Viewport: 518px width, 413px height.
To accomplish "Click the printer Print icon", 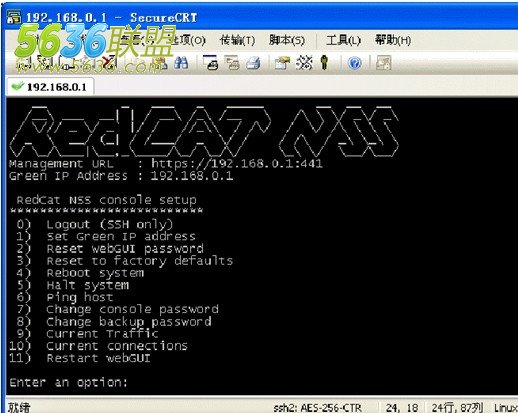I will (253, 63).
